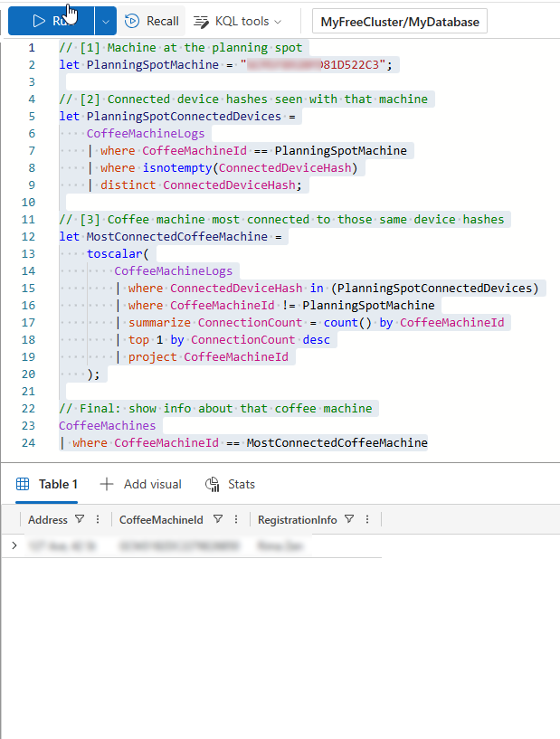
Task: Click the Recall clock icon
Action: click(x=132, y=21)
